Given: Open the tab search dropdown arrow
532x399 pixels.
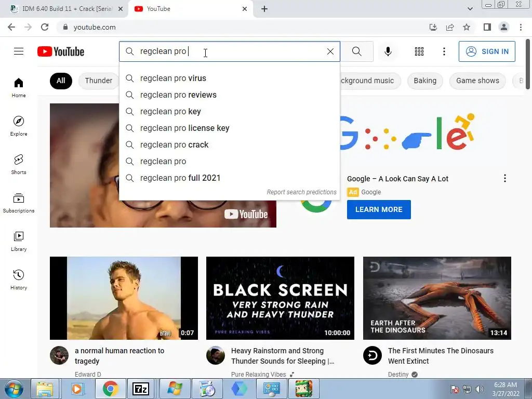Looking at the screenshot, I should pos(470,9).
